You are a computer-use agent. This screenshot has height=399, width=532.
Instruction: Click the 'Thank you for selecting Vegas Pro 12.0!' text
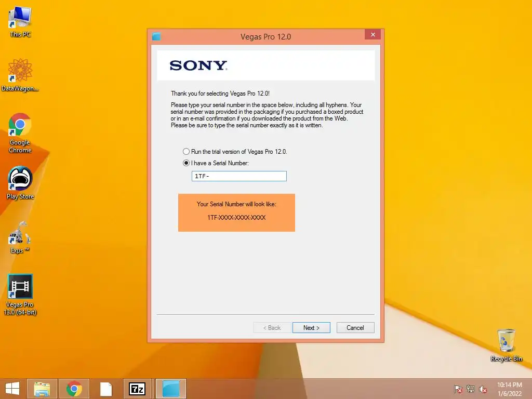pos(220,94)
